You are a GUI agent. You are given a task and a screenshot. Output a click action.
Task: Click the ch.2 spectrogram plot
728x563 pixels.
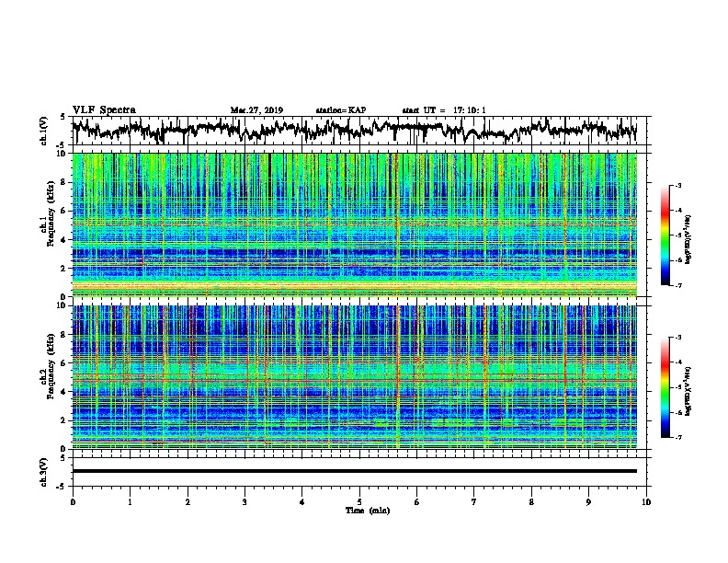click(x=355, y=377)
